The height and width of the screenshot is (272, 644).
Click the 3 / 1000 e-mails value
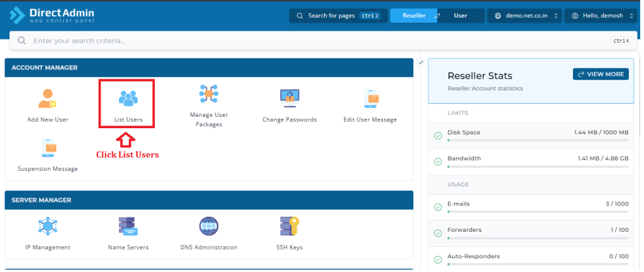616,204
